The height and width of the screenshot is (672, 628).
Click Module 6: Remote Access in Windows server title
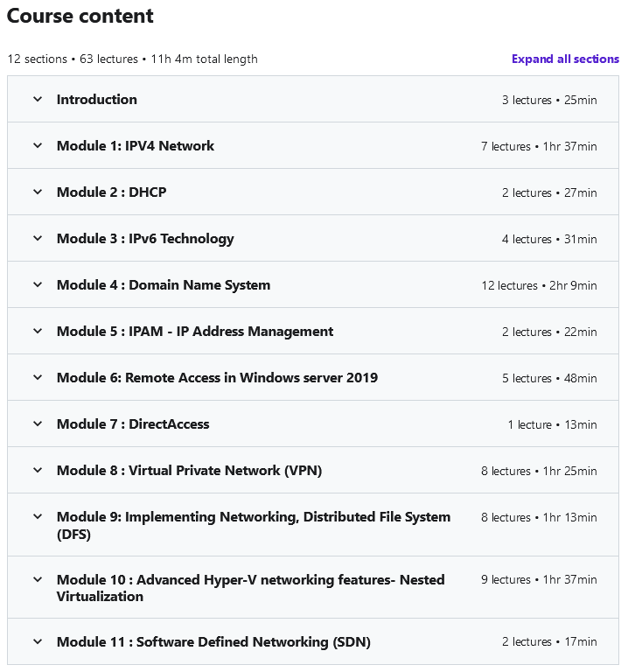pyautogui.click(x=217, y=378)
